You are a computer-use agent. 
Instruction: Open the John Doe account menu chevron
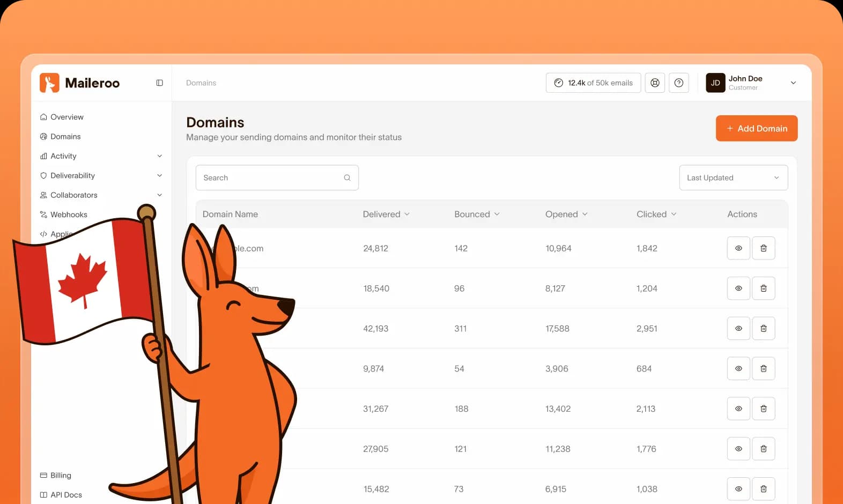point(793,83)
